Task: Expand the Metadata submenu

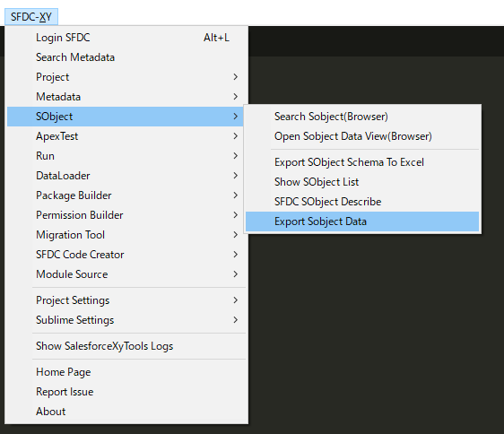Action: [x=126, y=97]
